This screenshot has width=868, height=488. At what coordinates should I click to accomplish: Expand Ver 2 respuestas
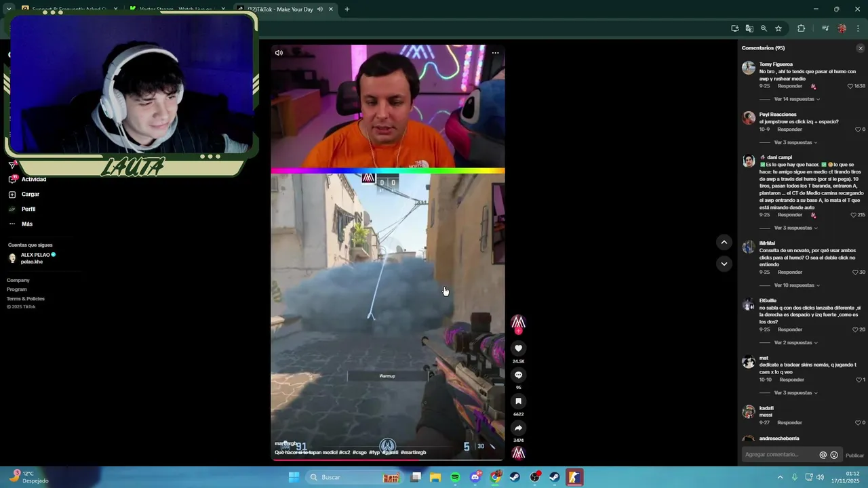tap(795, 342)
